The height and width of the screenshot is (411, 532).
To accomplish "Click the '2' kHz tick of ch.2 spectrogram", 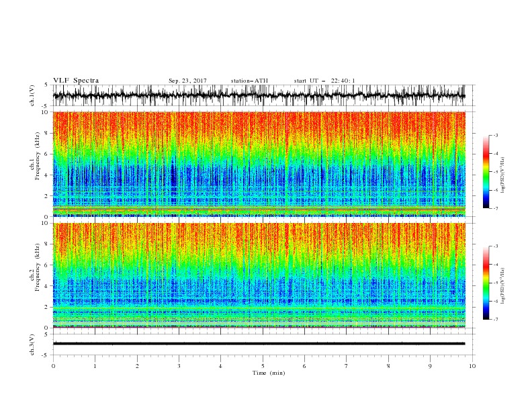I will pyautogui.click(x=47, y=307).
